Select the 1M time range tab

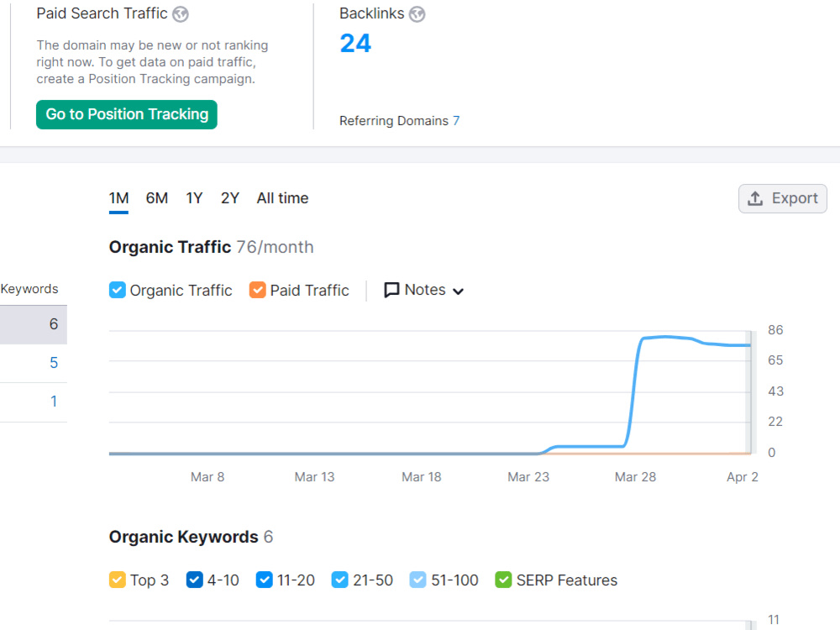point(118,199)
